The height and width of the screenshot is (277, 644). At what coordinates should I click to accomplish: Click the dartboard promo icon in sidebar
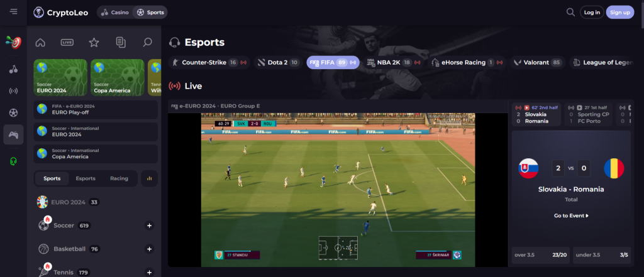click(13, 41)
